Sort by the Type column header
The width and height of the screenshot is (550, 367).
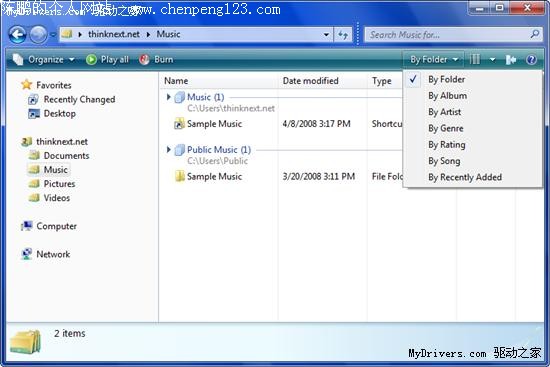385,81
